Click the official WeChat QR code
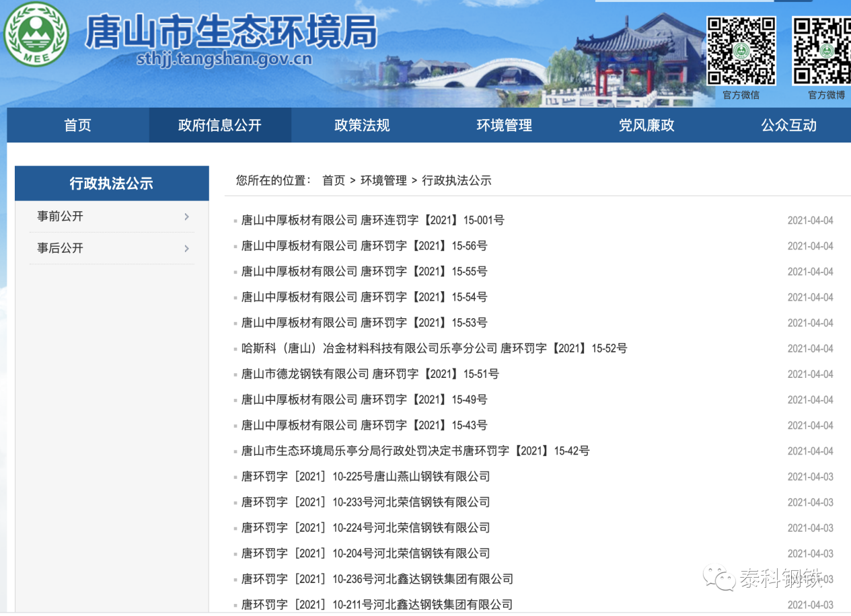 [741, 51]
